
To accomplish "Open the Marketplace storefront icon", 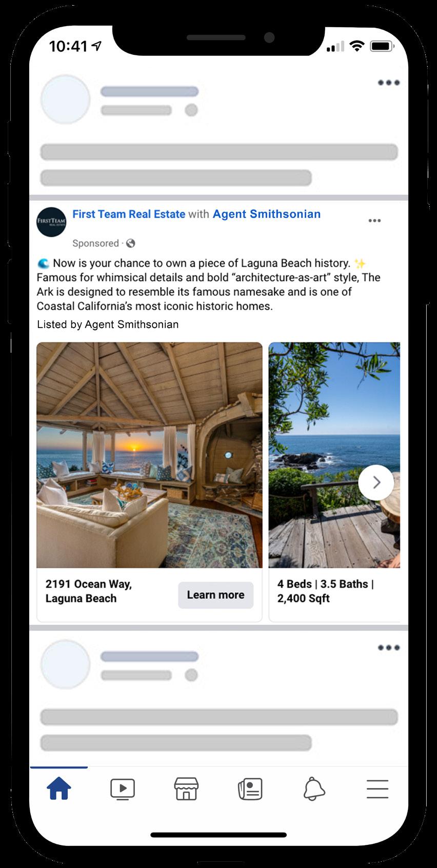I will point(186,789).
